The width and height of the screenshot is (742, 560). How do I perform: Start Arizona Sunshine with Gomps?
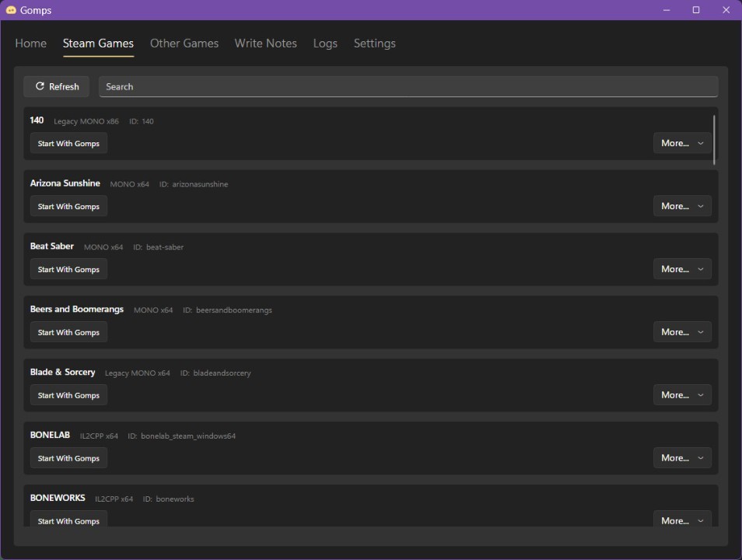[68, 206]
